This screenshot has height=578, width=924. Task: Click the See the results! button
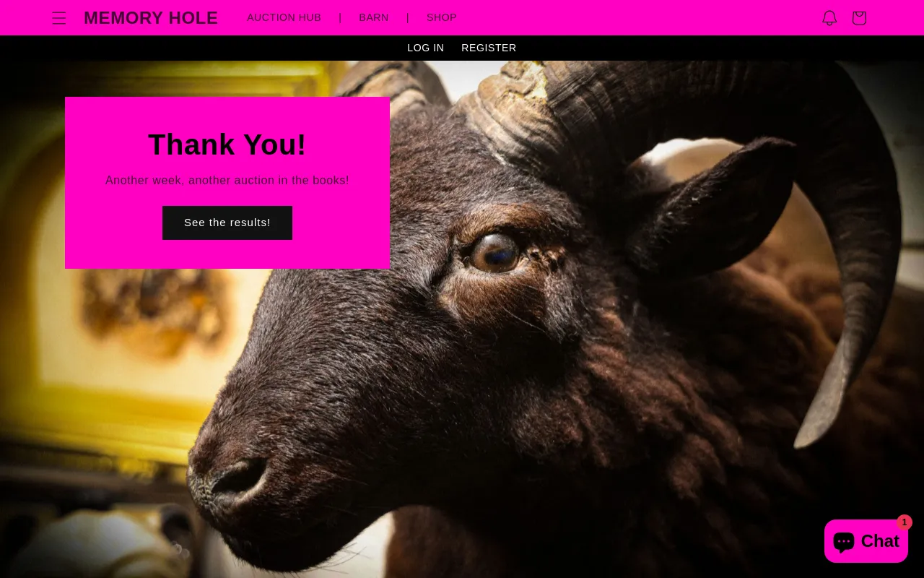pyautogui.click(x=227, y=223)
